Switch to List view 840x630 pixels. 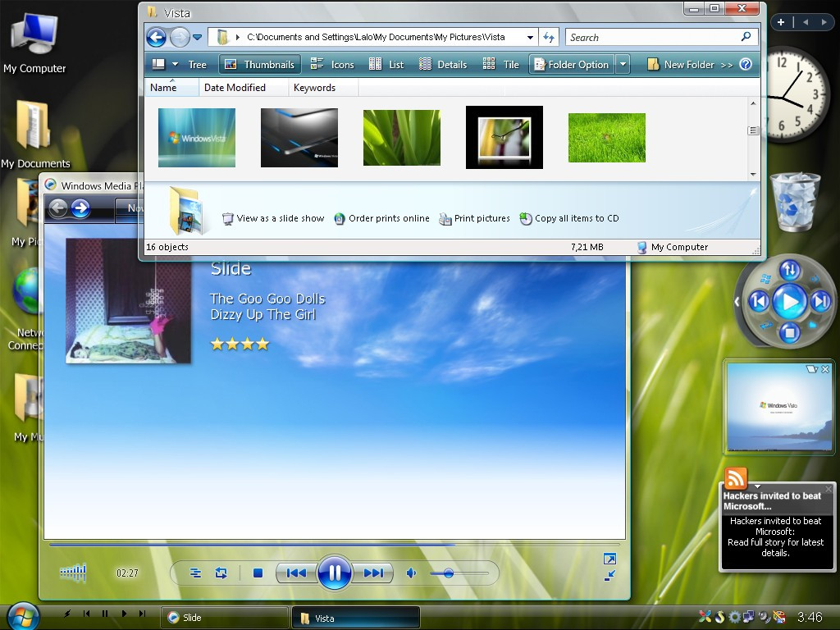[386, 65]
